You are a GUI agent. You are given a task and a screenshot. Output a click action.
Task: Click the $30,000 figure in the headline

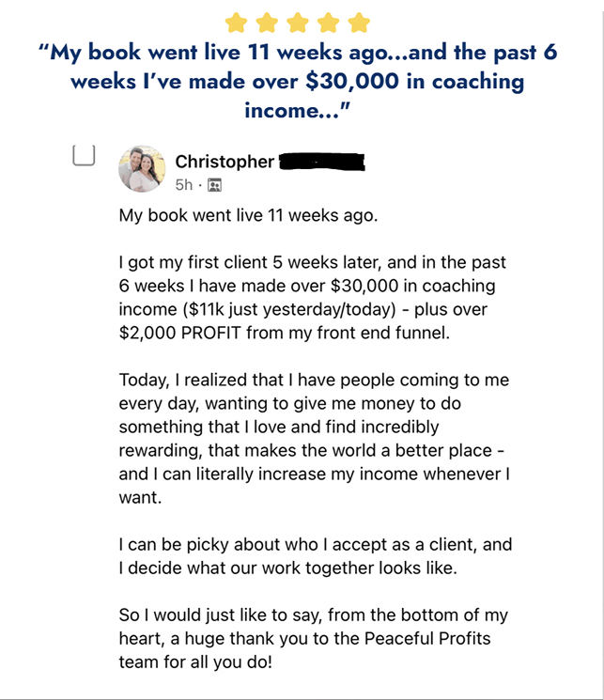[352, 81]
